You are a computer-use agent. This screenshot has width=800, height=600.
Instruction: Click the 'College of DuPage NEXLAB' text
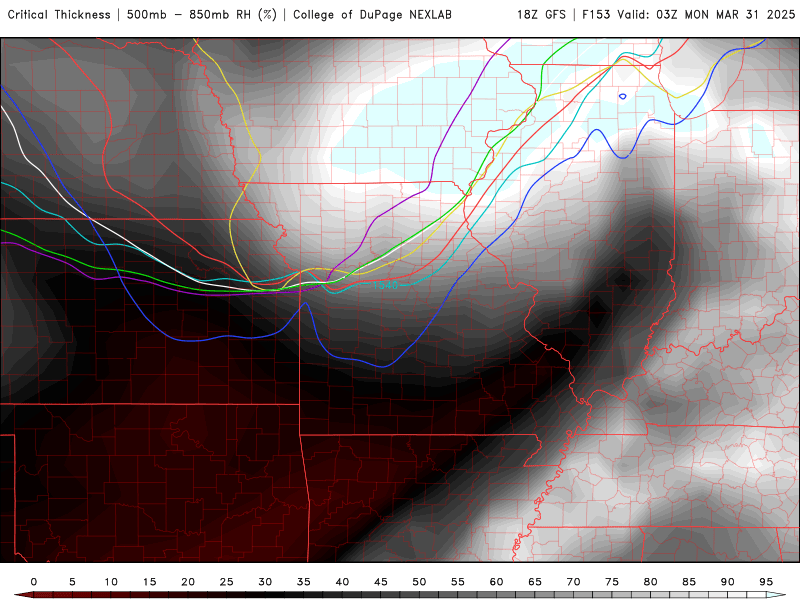(372, 15)
